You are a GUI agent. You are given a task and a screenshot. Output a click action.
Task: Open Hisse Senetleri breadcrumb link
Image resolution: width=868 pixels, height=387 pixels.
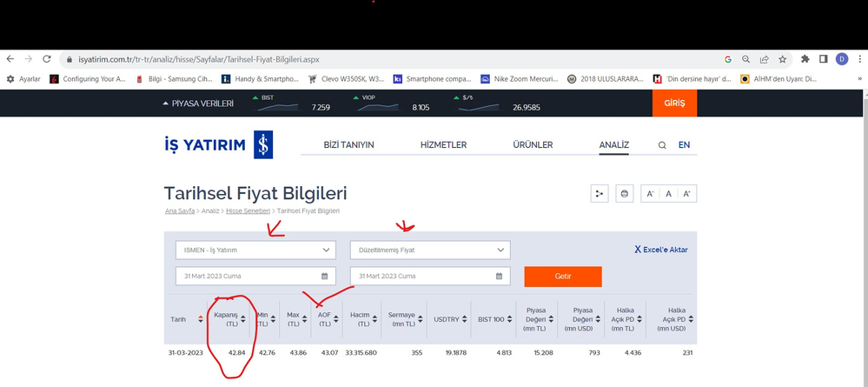coord(248,211)
